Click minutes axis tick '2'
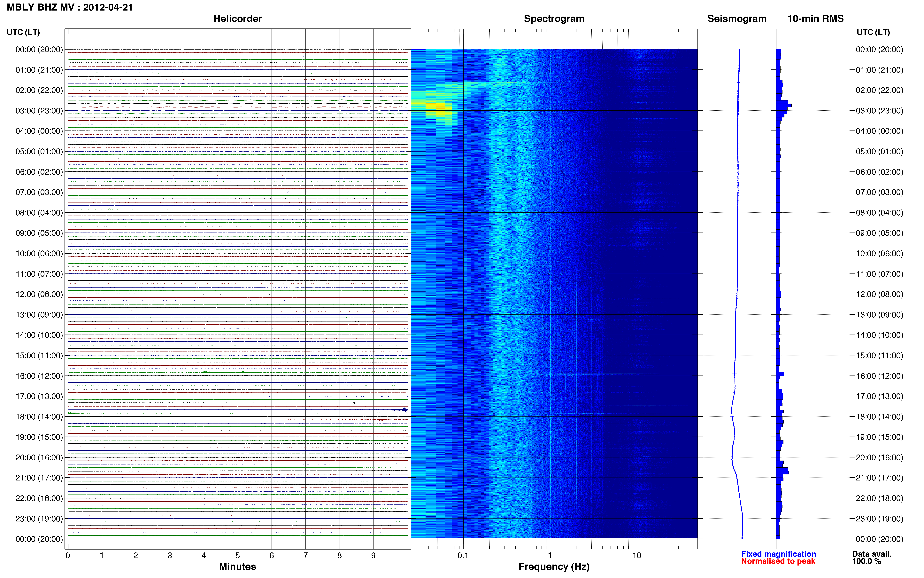 pos(136,556)
